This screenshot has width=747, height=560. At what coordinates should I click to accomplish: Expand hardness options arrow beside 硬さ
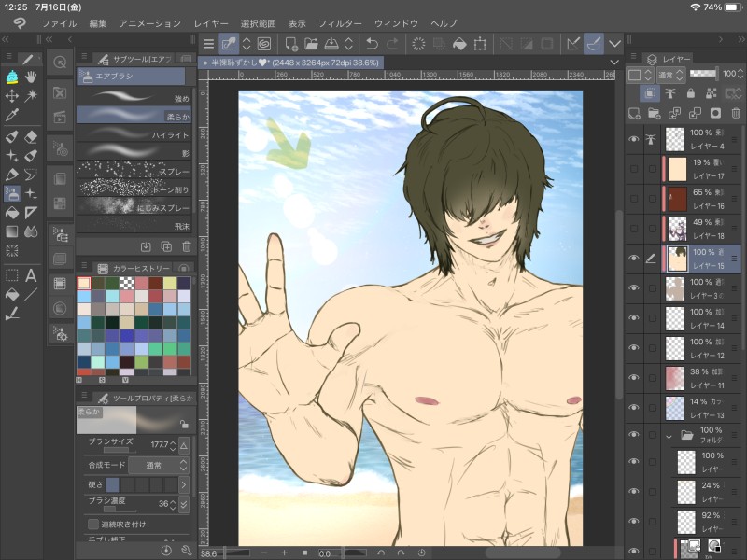(184, 484)
